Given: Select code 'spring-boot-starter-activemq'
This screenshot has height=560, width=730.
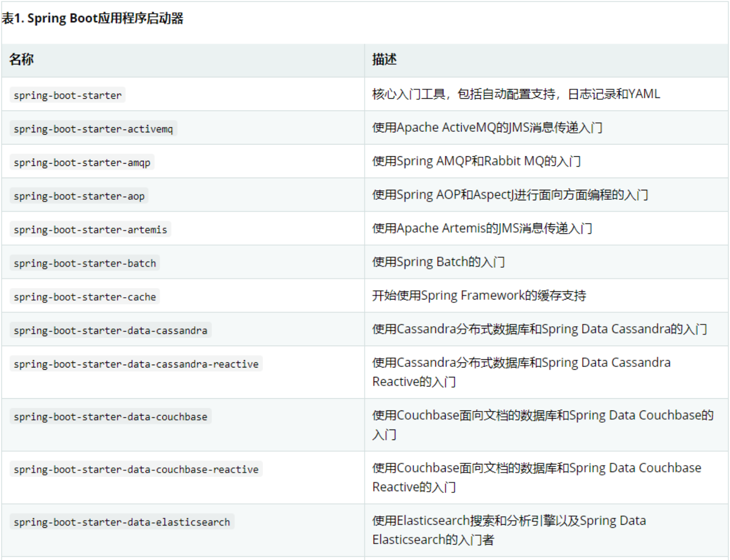Looking at the screenshot, I should tap(93, 129).
